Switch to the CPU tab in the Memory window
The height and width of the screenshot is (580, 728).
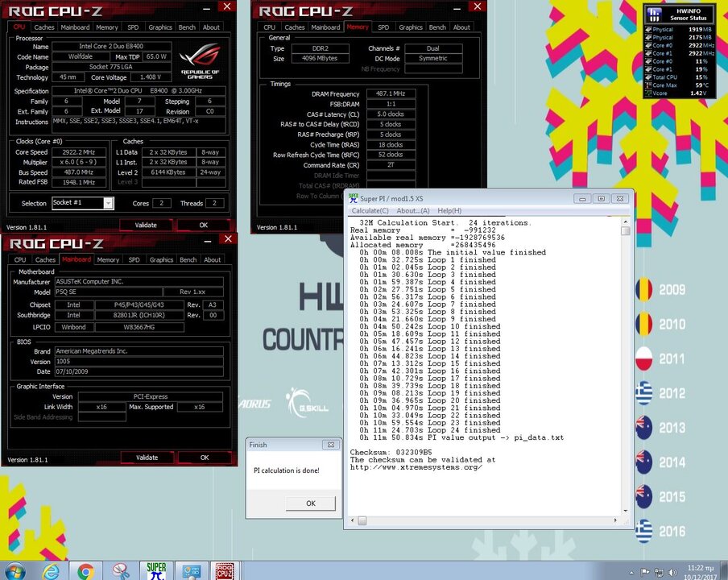269,27
